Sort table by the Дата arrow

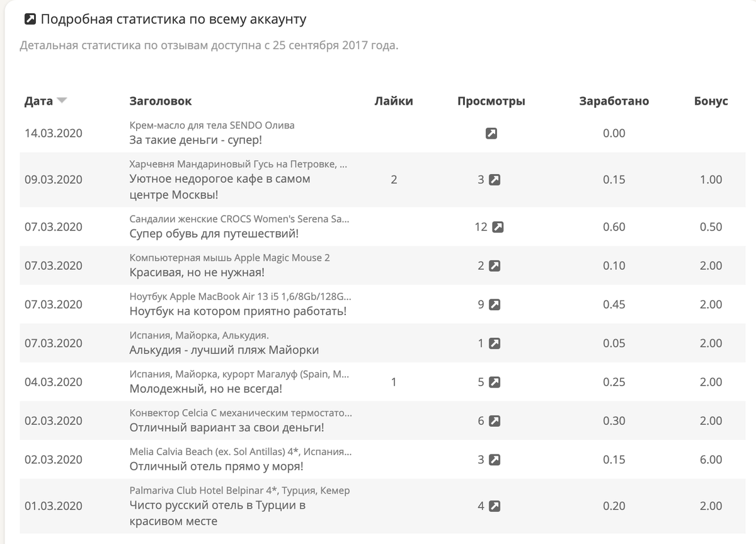[62, 101]
